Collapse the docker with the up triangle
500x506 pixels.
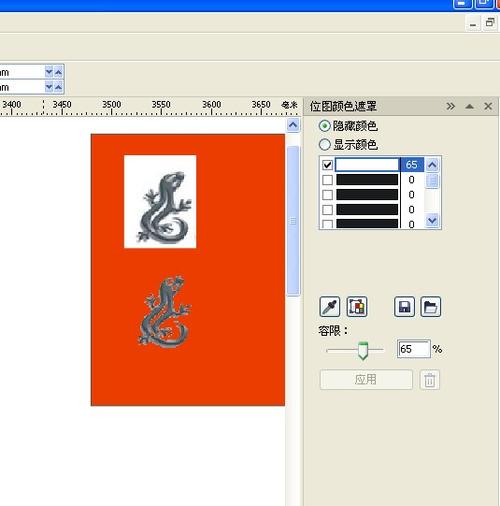coord(469,106)
